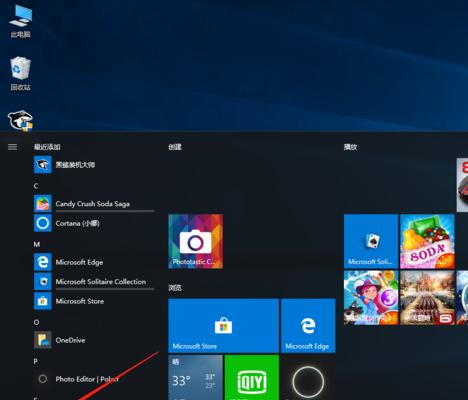This screenshot has height=400, width=468.
Task: Click the recently added section header
Action: pos(47,147)
